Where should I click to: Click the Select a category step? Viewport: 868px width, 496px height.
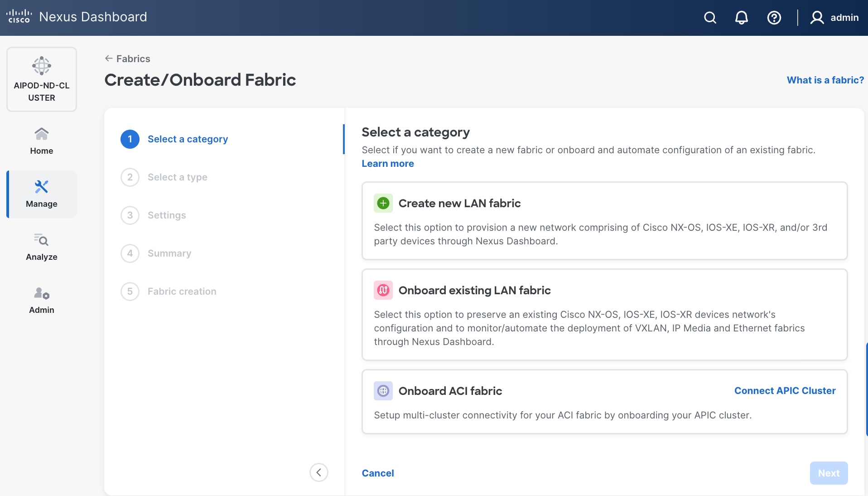tap(188, 139)
